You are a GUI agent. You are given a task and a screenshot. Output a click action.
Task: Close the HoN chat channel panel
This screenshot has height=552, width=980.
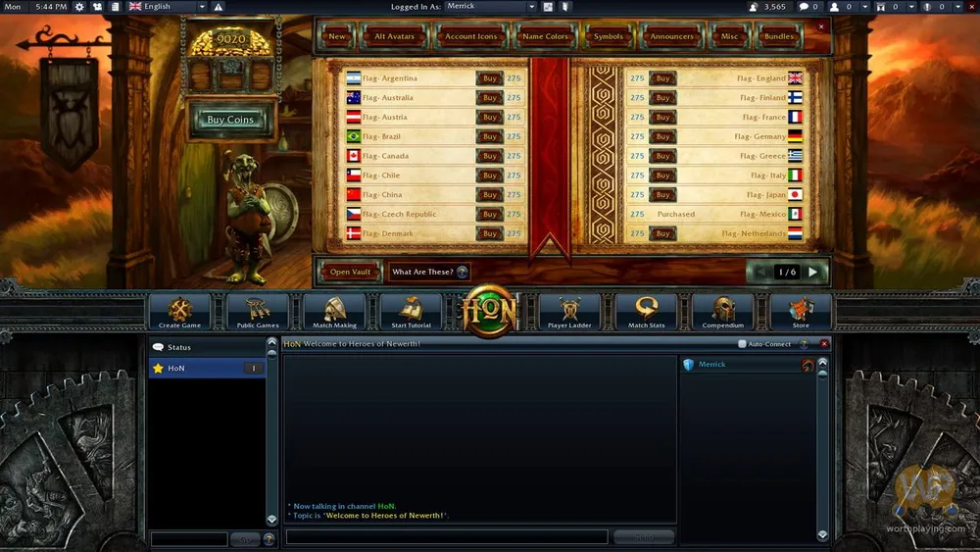pyautogui.click(x=824, y=344)
